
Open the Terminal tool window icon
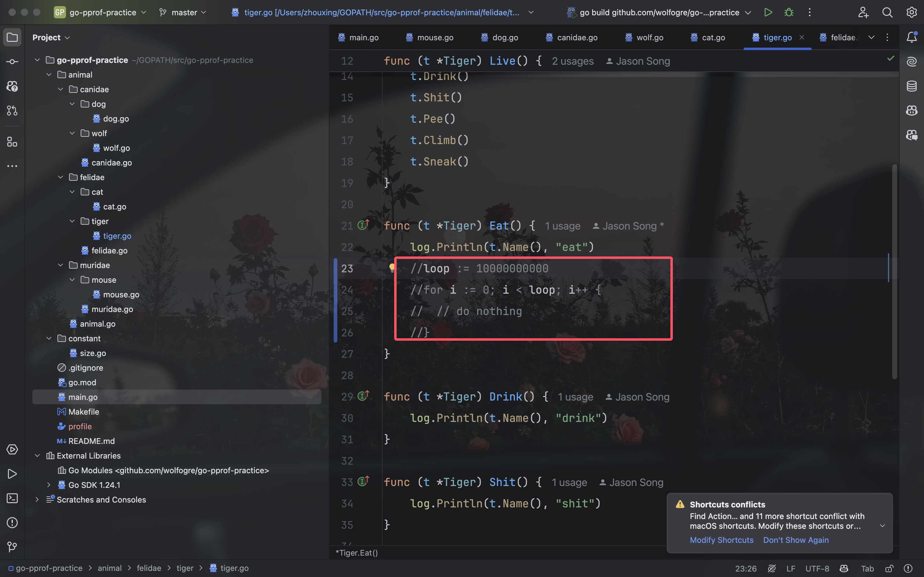pyautogui.click(x=12, y=498)
